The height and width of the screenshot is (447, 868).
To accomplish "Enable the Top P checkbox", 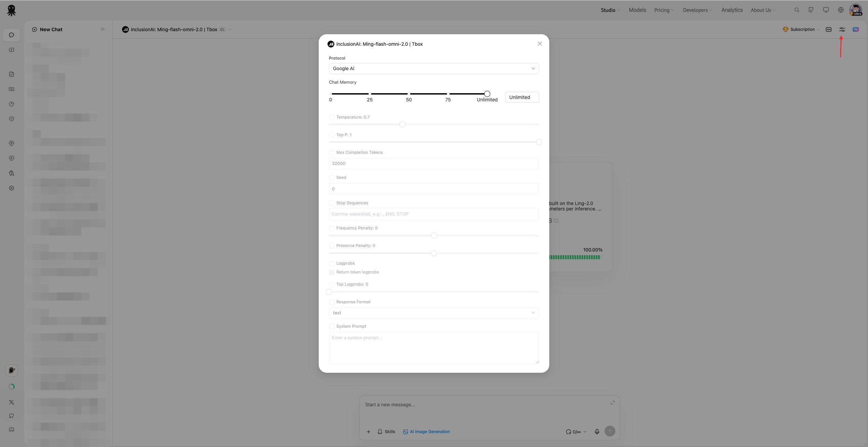I will [x=332, y=135].
